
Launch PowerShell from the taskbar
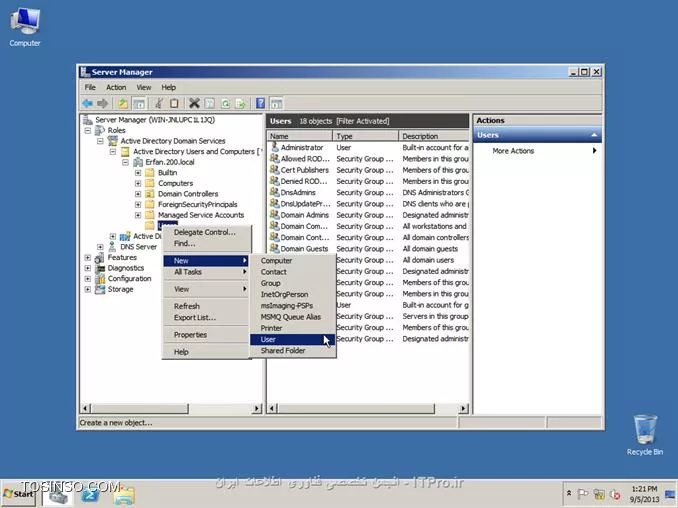[x=90, y=495]
